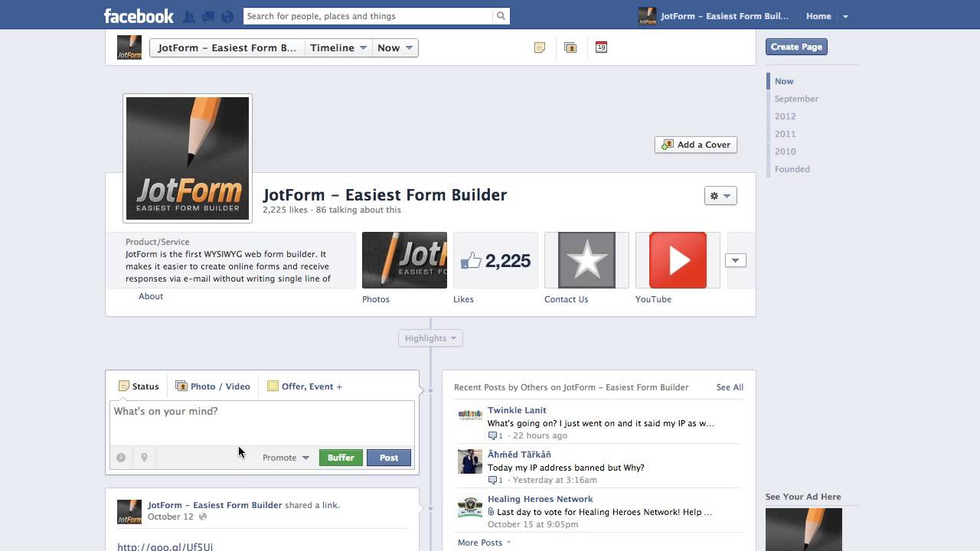The image size is (980, 551).
Task: Click the October 12 post date
Action: point(170,517)
